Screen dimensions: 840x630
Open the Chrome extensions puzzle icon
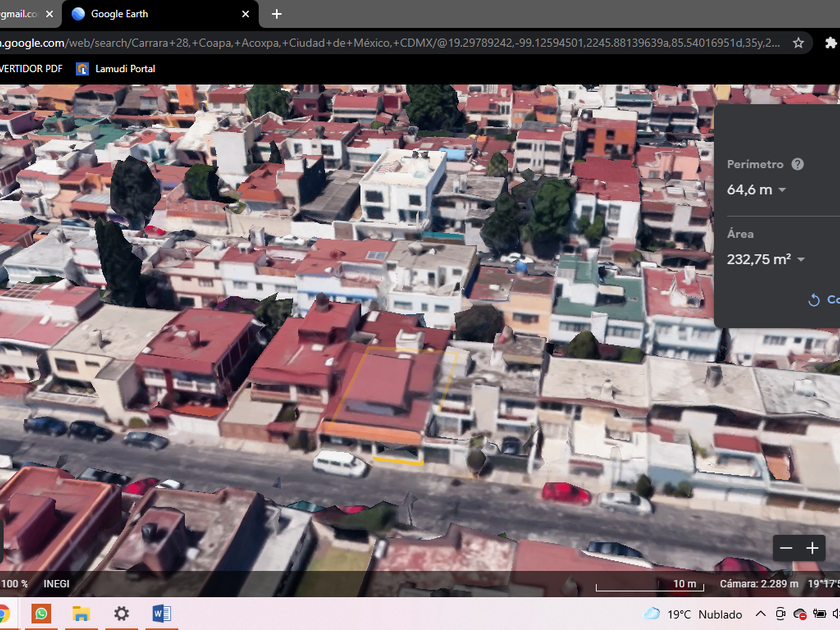click(x=830, y=43)
